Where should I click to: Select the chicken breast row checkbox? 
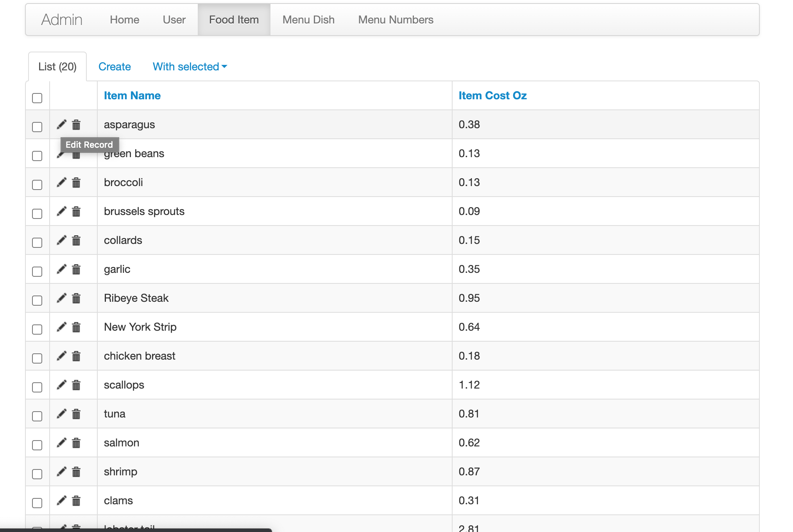(x=37, y=358)
